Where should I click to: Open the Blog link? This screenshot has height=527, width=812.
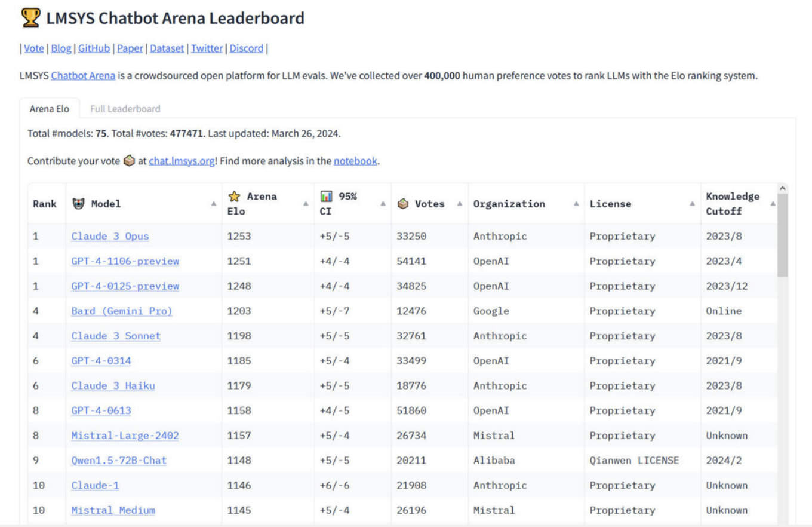(x=61, y=48)
